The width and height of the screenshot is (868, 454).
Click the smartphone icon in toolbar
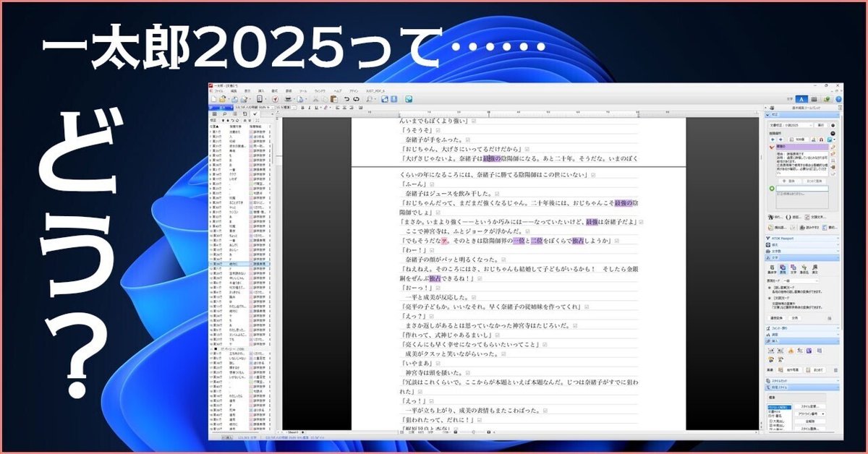(259, 99)
